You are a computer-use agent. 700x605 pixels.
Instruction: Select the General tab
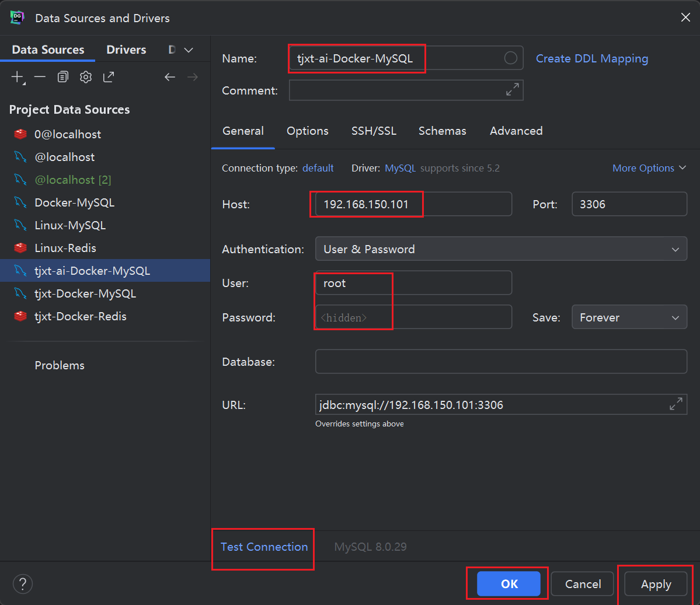[243, 131]
